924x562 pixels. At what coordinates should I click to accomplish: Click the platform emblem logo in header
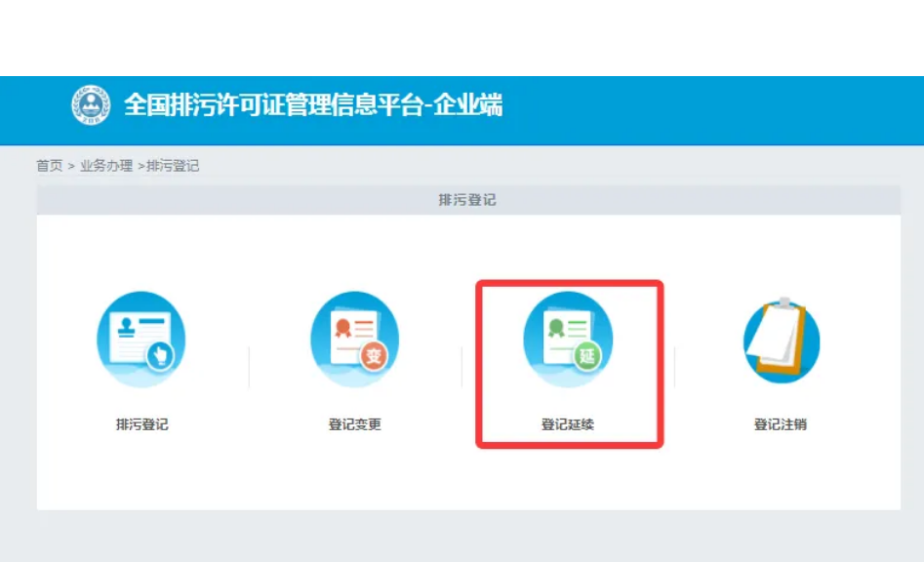click(x=91, y=105)
